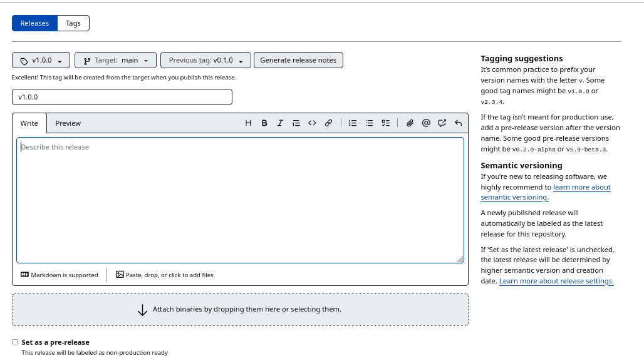Screen dimensions: 644x361
Task: Enable the Set as a pre-release checkbox
Action: click(15, 342)
